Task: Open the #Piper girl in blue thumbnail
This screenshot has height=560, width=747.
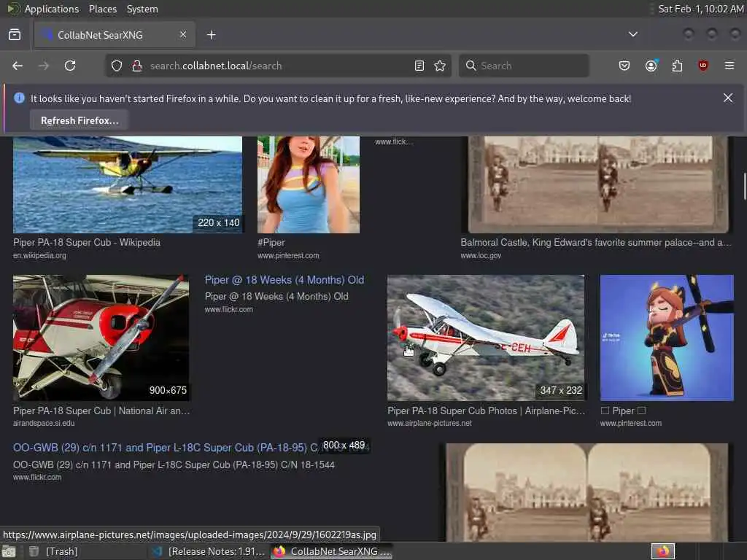Action: tap(309, 184)
